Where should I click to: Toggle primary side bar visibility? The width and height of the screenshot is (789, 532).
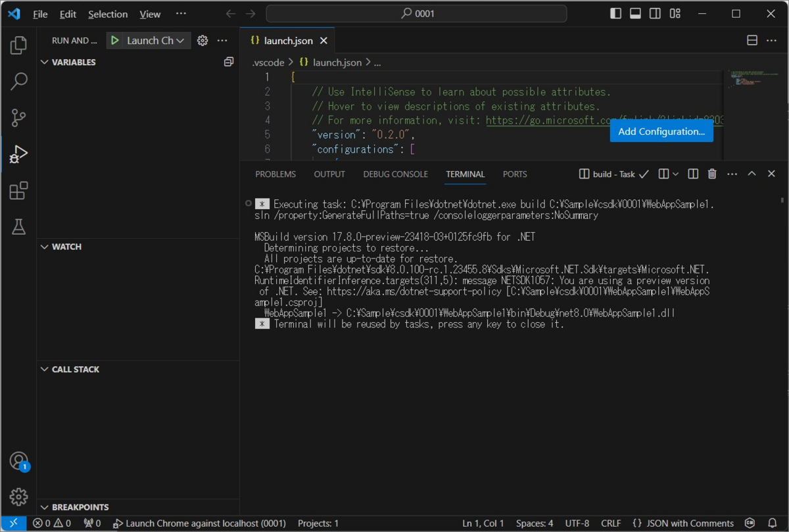coord(615,14)
